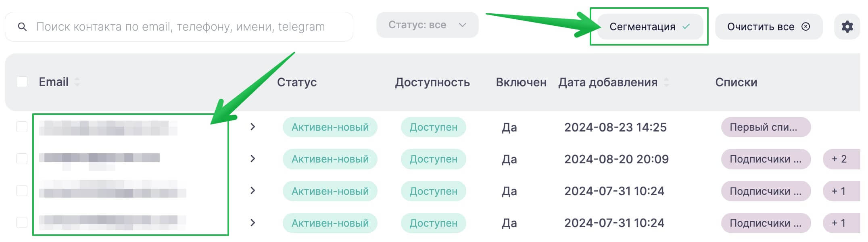
Task: Expand the chevron beside the '+ 1' third row
Action: pyautogui.click(x=253, y=191)
